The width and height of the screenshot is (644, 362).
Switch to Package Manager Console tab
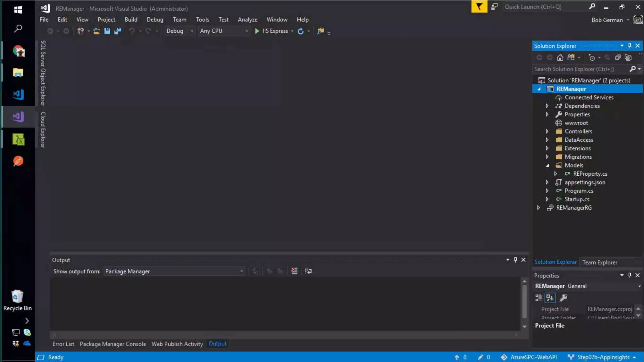(x=113, y=344)
